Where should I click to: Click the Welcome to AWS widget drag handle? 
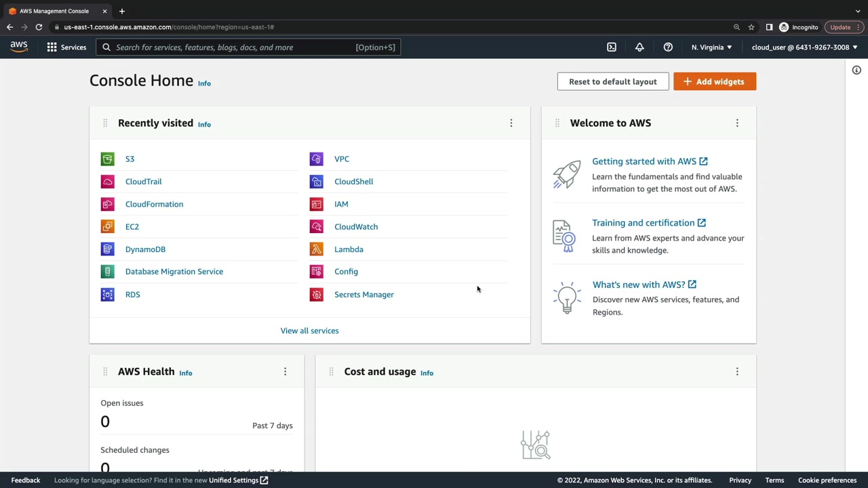click(557, 123)
